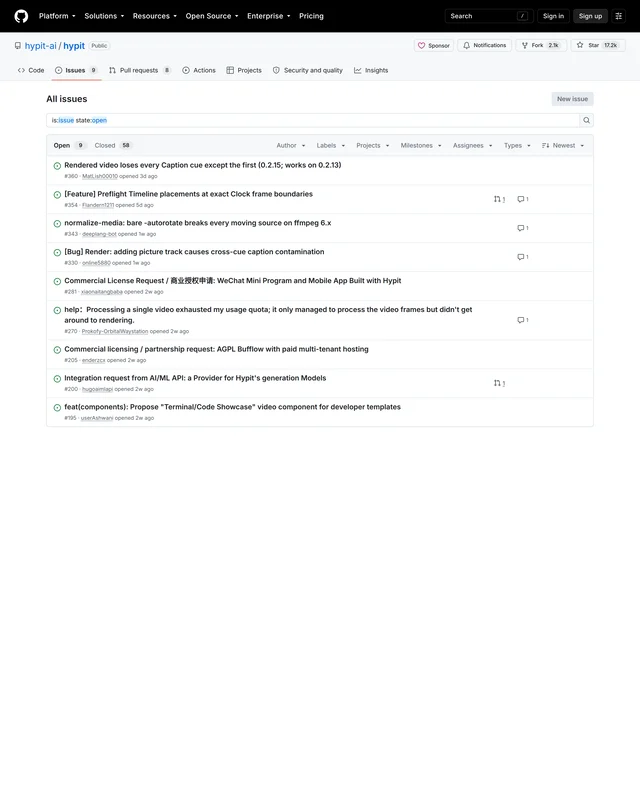Open the Resources dropdown
640x800 pixels.
tap(155, 16)
